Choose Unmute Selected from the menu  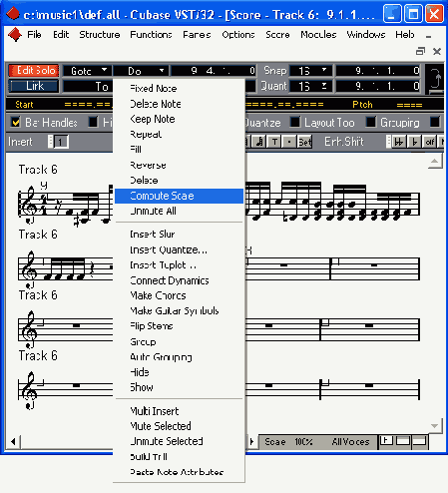(x=179, y=441)
